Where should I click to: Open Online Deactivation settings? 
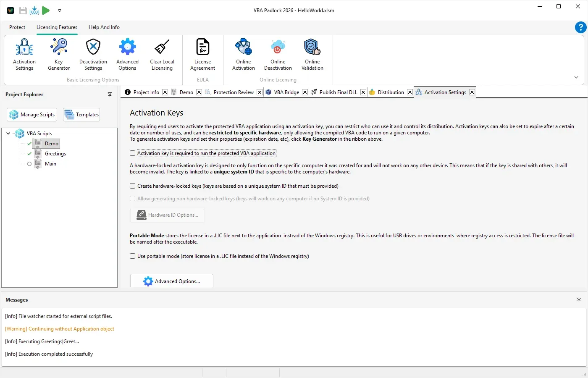278,55
